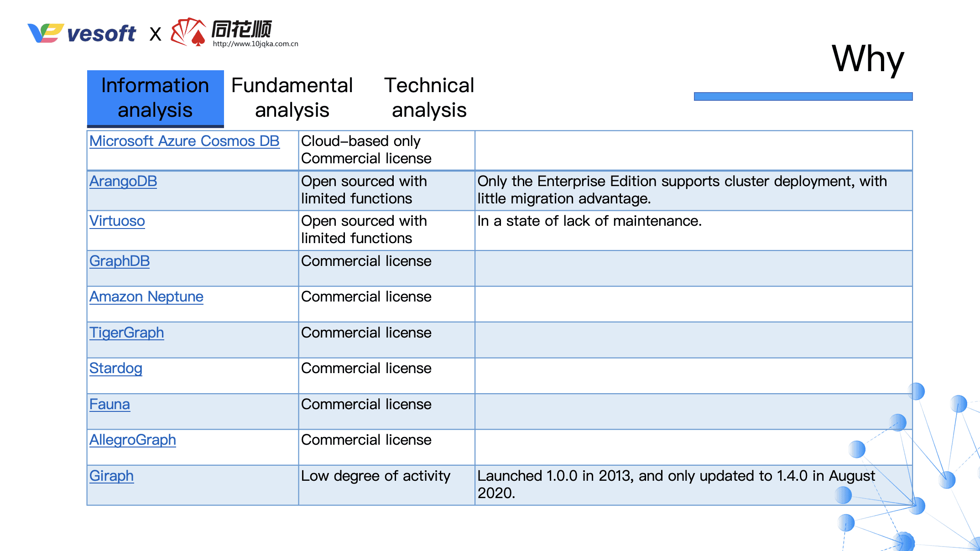The image size is (980, 551).
Task: Open the GraphDB hyperlink
Action: tap(119, 261)
